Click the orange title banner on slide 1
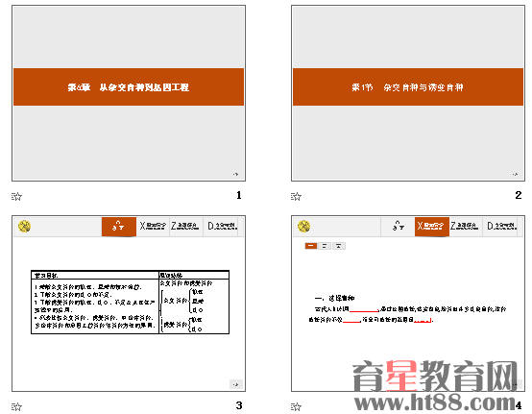The height and width of the screenshot is (414, 532). (x=129, y=86)
